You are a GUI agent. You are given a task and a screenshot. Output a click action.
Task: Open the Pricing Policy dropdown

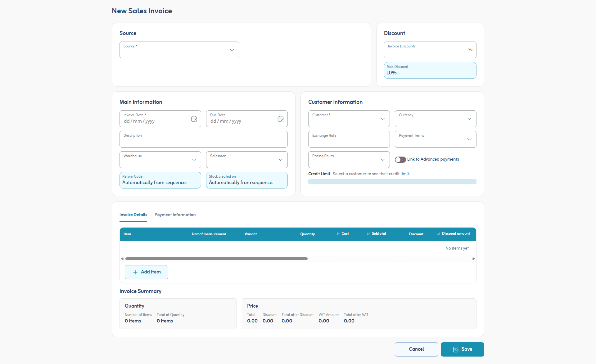(349, 160)
